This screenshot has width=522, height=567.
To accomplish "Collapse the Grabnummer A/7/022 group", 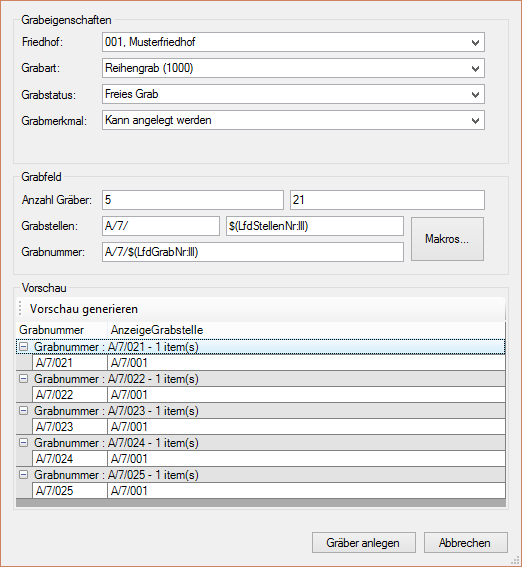I will click(x=23, y=379).
